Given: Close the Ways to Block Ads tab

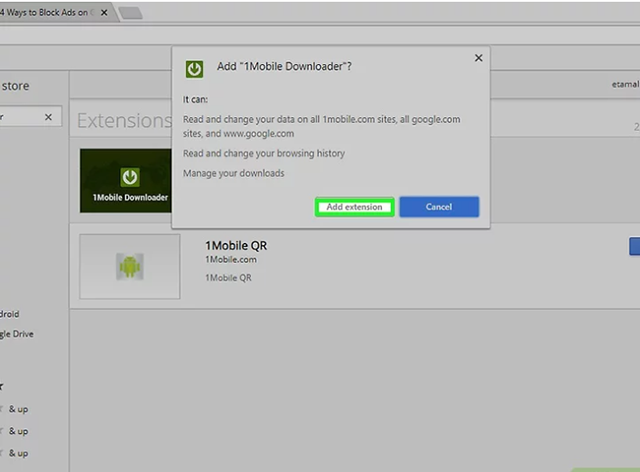Looking at the screenshot, I should [x=104, y=13].
